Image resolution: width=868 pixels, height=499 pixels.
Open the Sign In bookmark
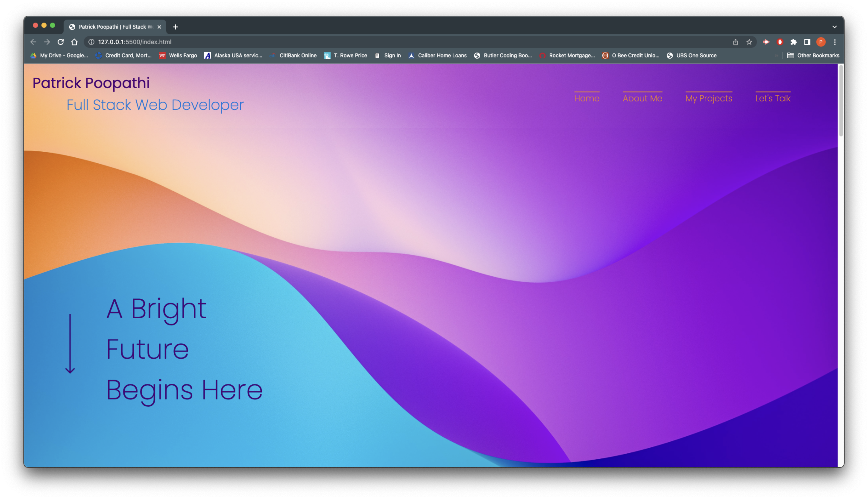click(387, 56)
